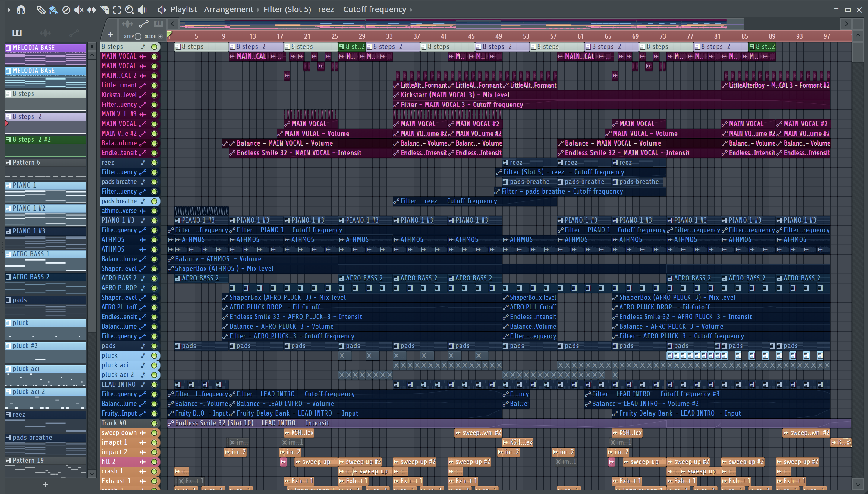868x494 pixels.
Task: Enable the STEP editing checkbox
Action: [138, 36]
